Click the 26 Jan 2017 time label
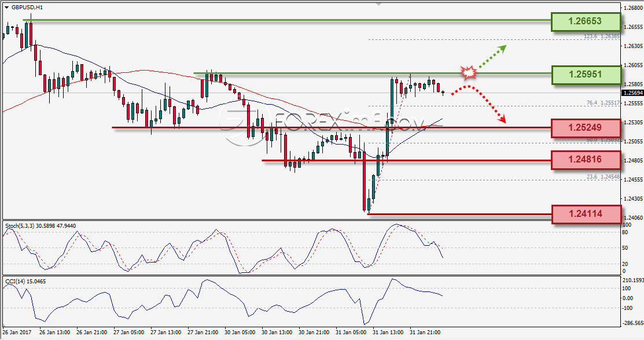644x340 pixels. pos(17,332)
